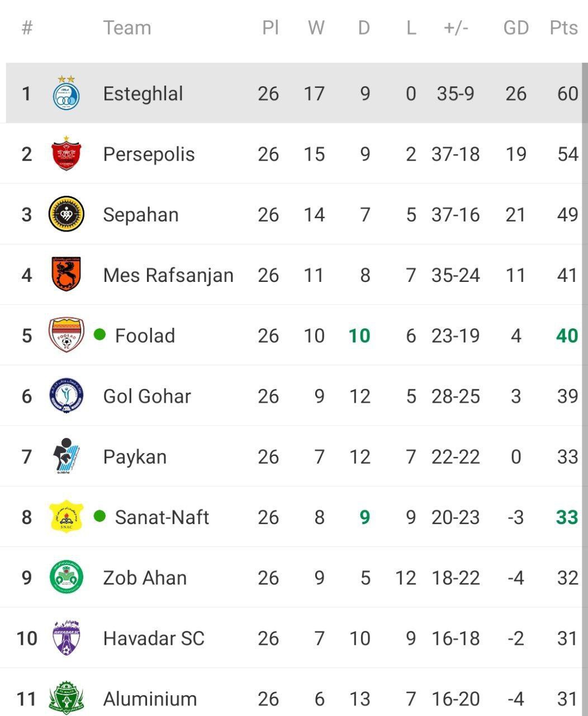Tap the Mes Rafsanjan orange crest

(x=66, y=274)
